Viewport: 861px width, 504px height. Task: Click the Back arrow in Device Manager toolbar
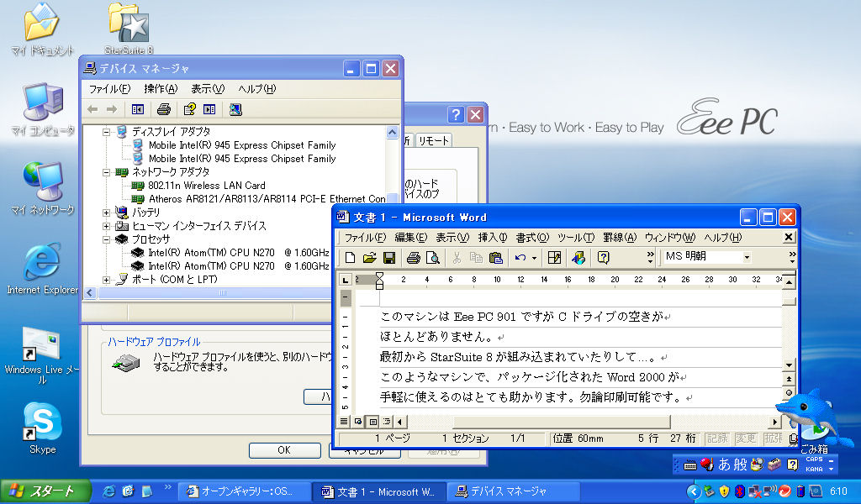click(92, 110)
